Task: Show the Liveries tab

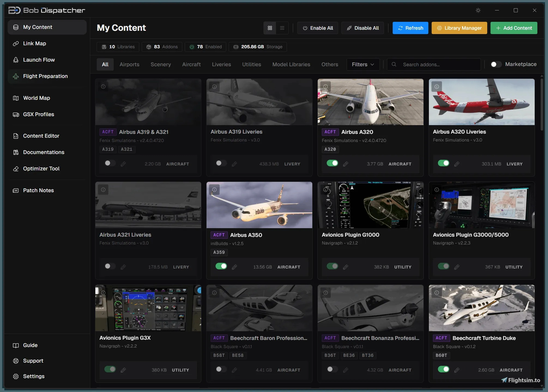Action: 221,64
